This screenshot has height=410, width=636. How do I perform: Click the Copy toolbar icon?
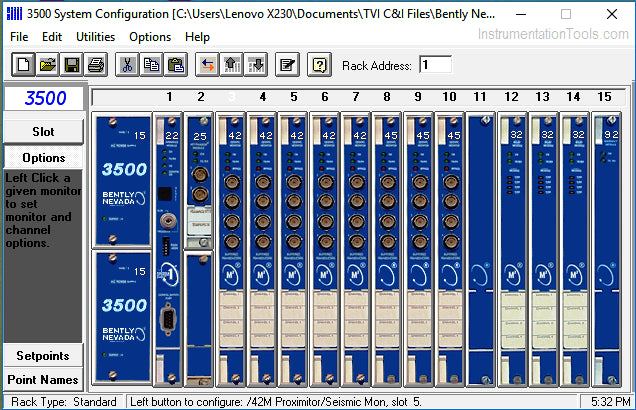click(x=151, y=65)
